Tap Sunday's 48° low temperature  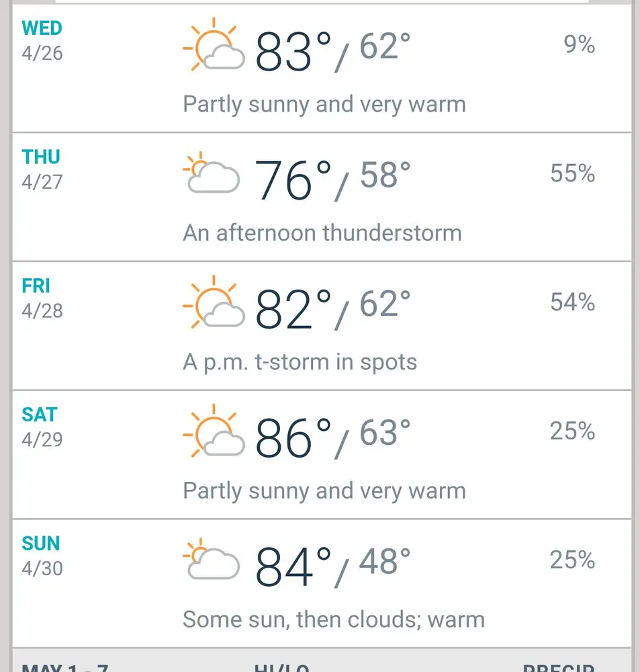(x=385, y=562)
